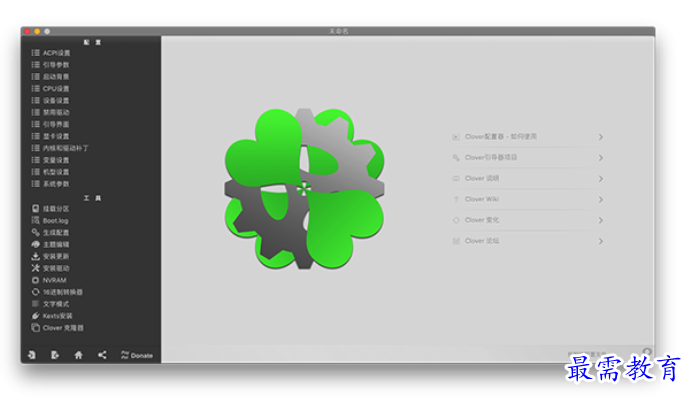Expand the Clover Wiki row chevron
The height and width of the screenshot is (400, 689).
[600, 200]
